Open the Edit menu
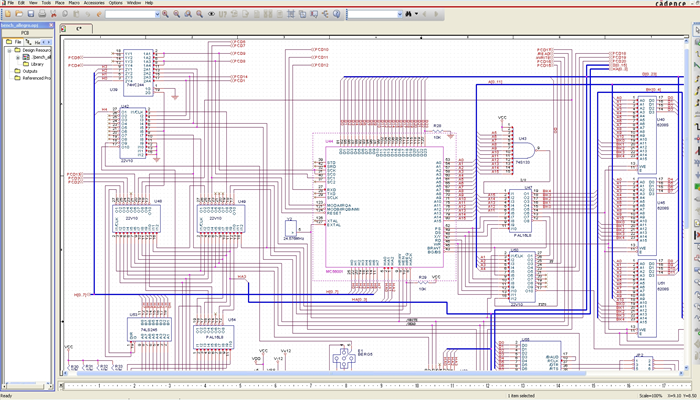This screenshot has height=400, width=700. [x=21, y=3]
